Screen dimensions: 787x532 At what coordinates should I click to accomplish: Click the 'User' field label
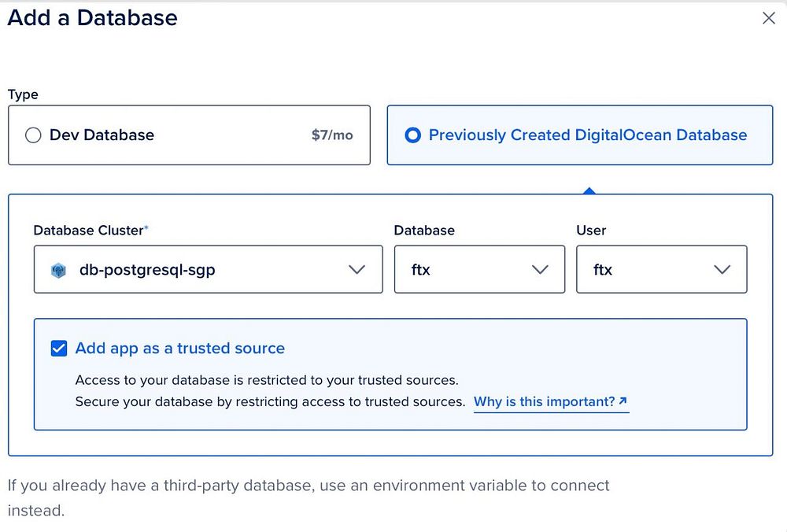(591, 231)
